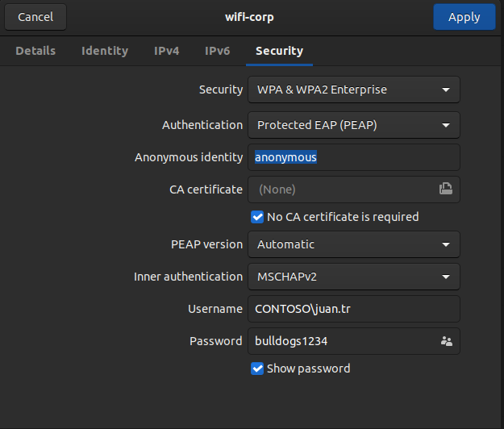Viewport: 504px width, 429px height.
Task: Click the wifi-corp dialog title
Action: (252, 17)
